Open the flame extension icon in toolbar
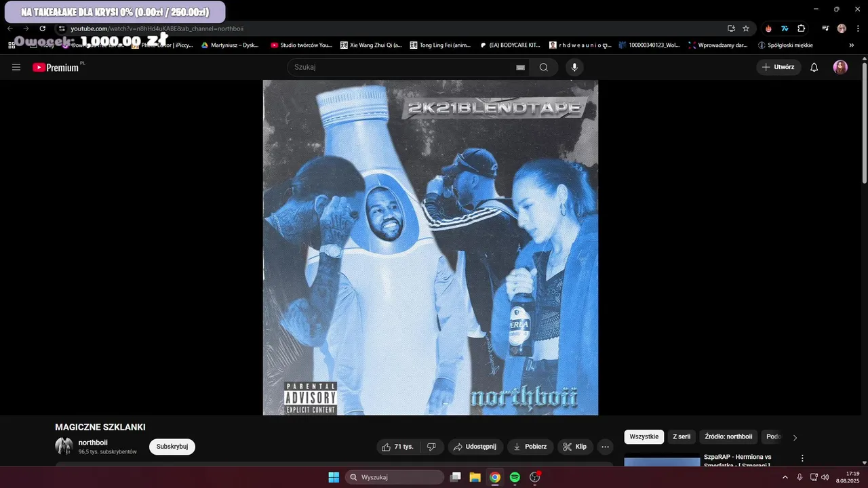868x488 pixels. (768, 28)
